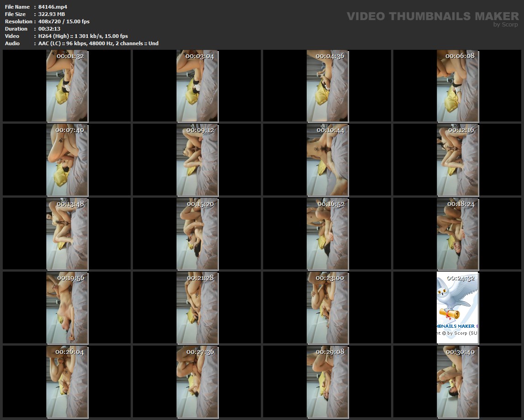Open the frame marked 00:16:52
The height and width of the screenshot is (420, 524).
click(x=328, y=233)
